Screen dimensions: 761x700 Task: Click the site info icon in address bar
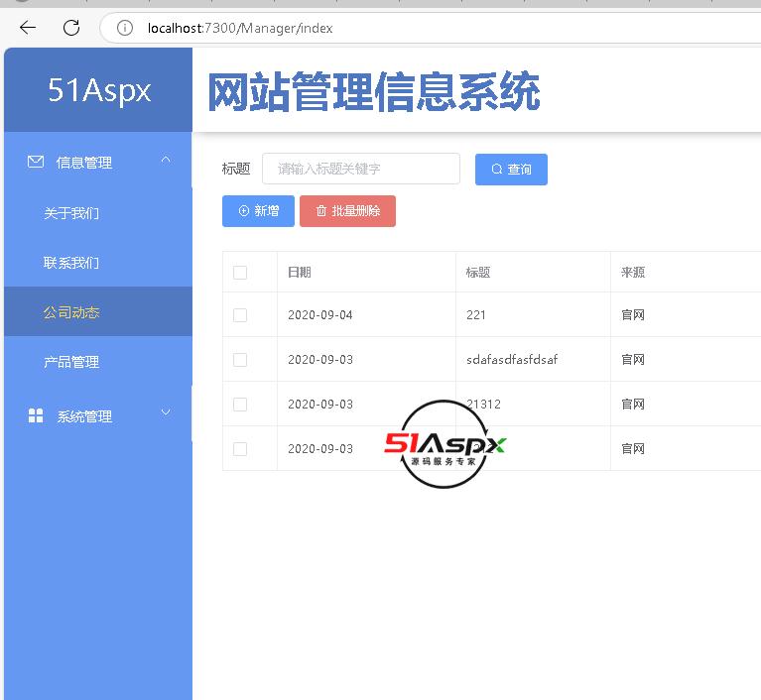125,28
